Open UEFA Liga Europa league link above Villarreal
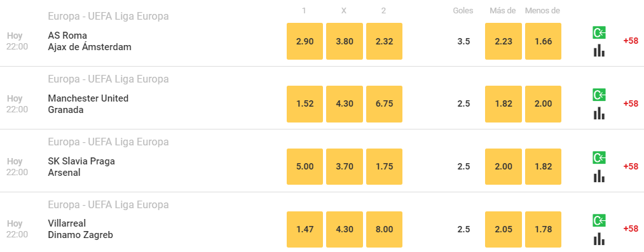The height and width of the screenshot is (252, 644). [109, 204]
